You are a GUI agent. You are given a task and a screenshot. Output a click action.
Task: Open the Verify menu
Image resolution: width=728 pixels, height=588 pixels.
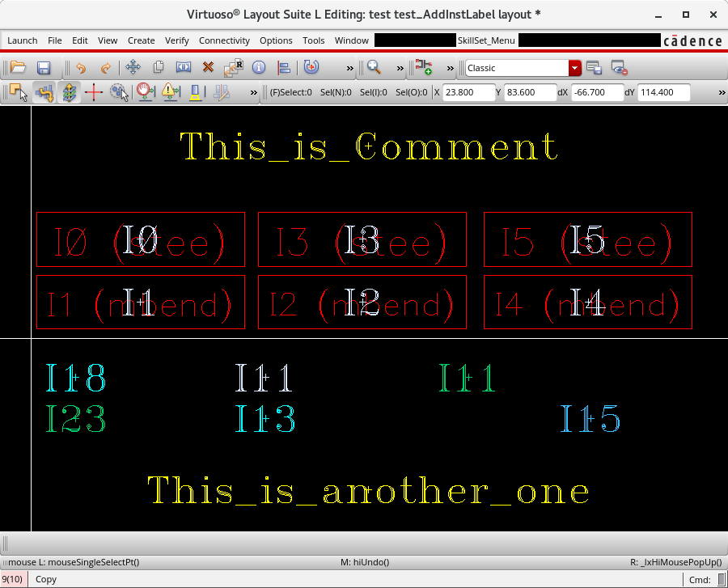point(177,40)
